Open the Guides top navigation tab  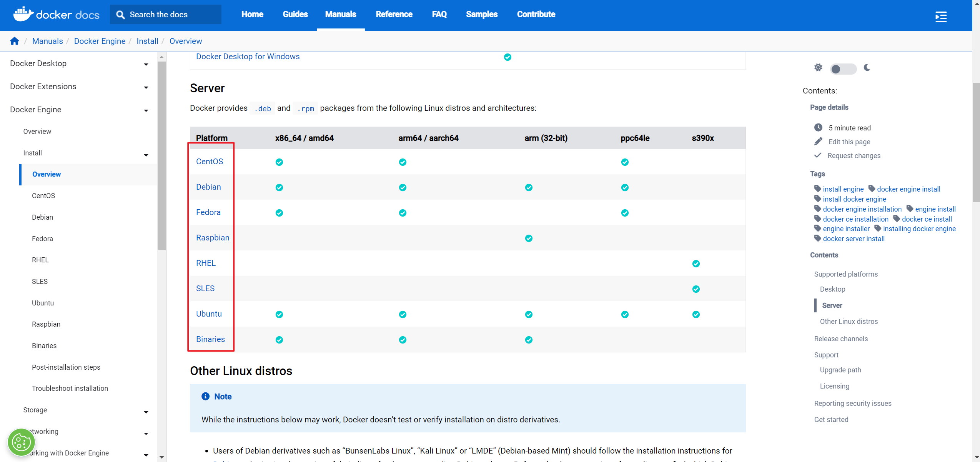[x=295, y=14]
